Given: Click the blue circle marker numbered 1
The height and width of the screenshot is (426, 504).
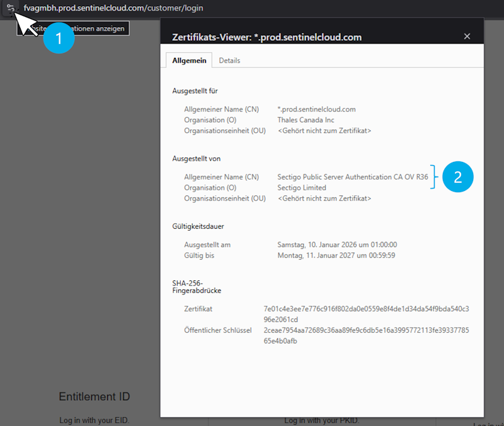Looking at the screenshot, I should pyautogui.click(x=59, y=37).
